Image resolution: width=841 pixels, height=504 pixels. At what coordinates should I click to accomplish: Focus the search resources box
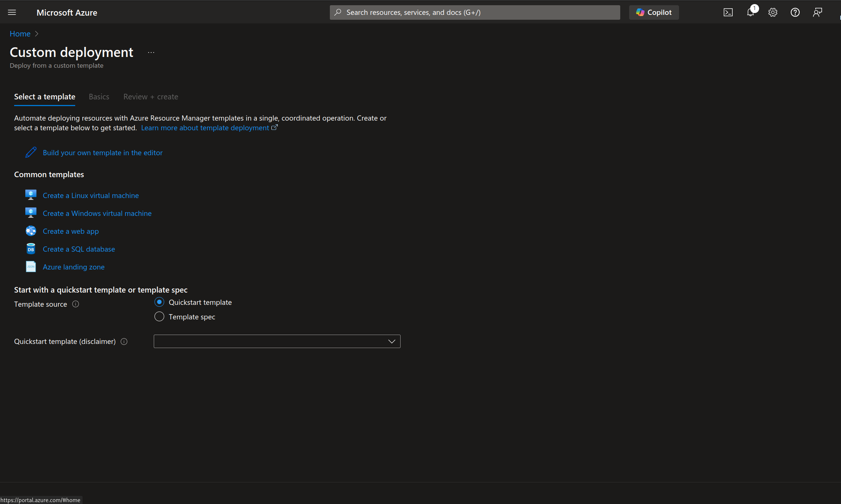click(475, 12)
